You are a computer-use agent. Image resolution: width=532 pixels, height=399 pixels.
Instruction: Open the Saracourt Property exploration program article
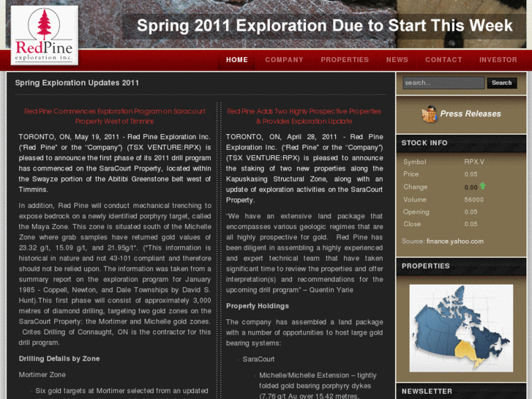tap(115, 116)
